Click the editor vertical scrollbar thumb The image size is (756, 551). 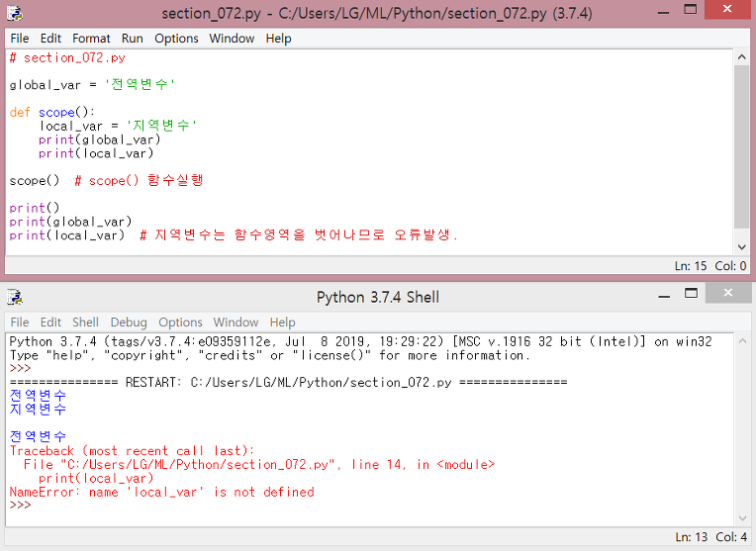coord(742,147)
